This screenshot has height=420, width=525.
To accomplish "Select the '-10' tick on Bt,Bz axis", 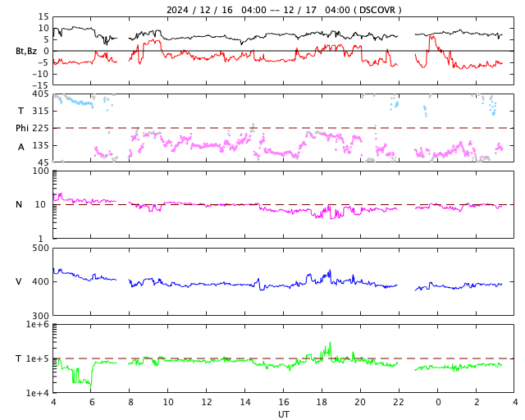I will [40, 74].
